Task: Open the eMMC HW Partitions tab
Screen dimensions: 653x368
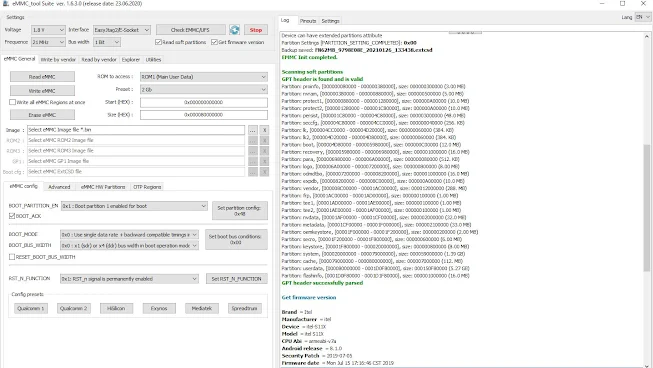Action: [103, 187]
